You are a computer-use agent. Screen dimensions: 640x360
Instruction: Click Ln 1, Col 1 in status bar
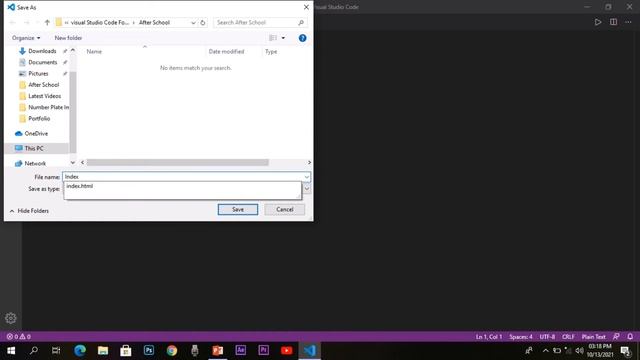[x=489, y=337]
